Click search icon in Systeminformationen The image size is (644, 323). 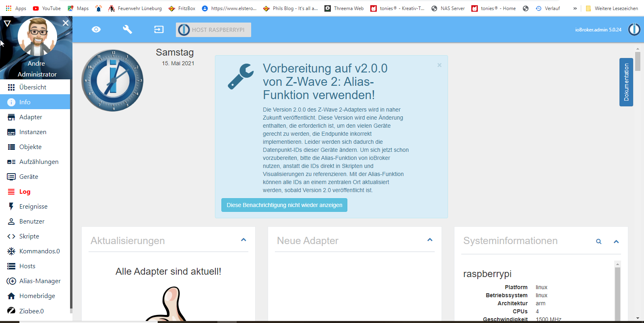pyautogui.click(x=599, y=242)
